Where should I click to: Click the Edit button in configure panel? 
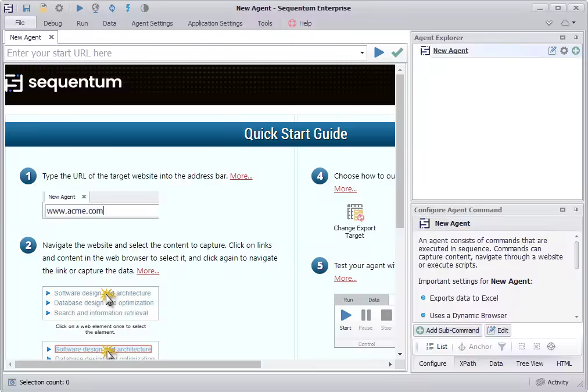[498, 330]
